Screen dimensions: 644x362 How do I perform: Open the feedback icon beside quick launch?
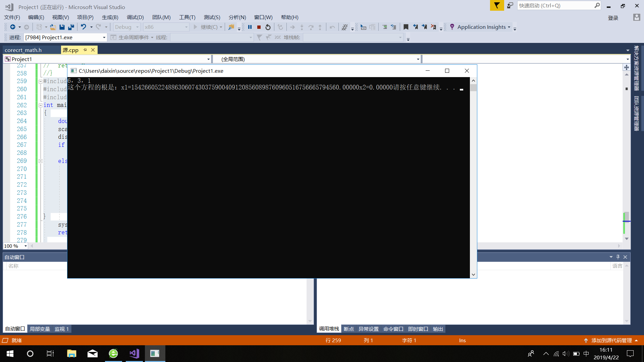point(510,6)
